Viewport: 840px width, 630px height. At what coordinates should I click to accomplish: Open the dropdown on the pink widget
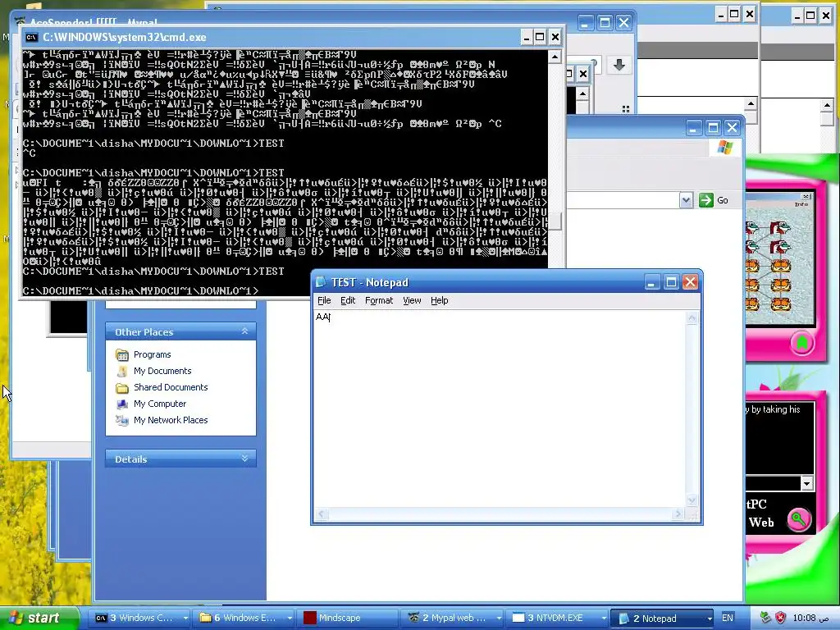pyautogui.click(x=807, y=482)
